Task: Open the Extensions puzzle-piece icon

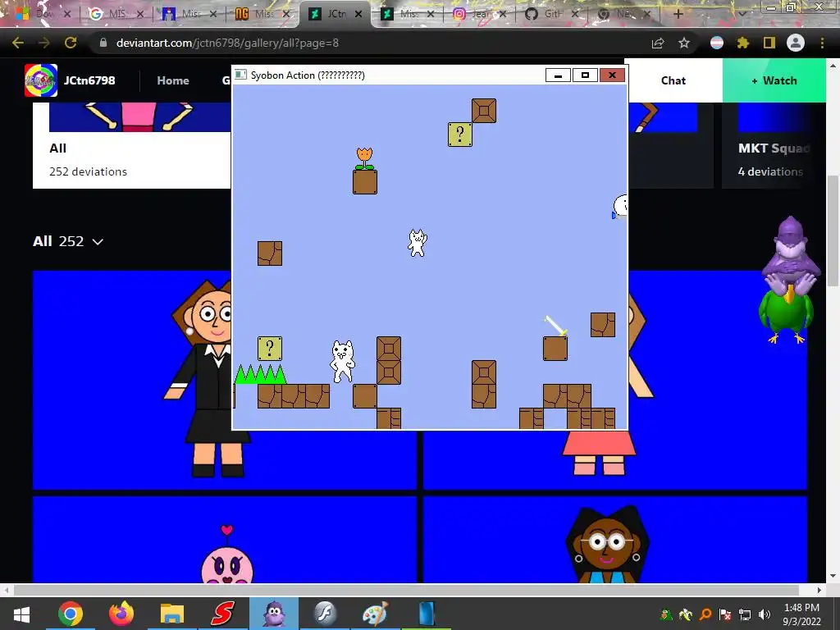Action: 742,43
